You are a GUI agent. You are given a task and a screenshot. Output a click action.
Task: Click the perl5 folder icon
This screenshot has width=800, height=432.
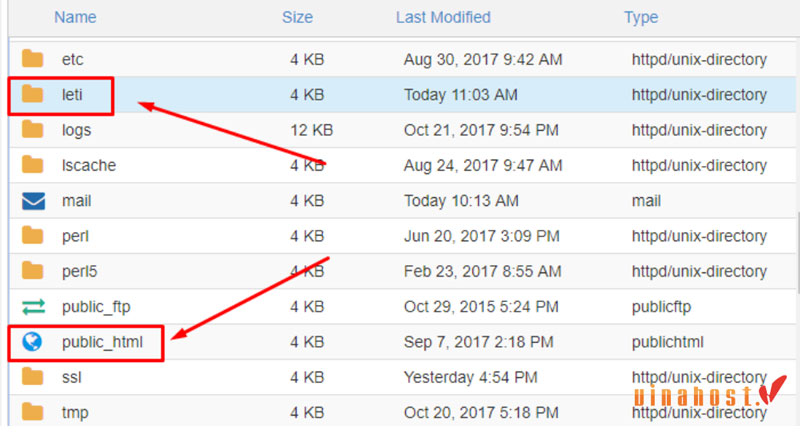coord(33,271)
